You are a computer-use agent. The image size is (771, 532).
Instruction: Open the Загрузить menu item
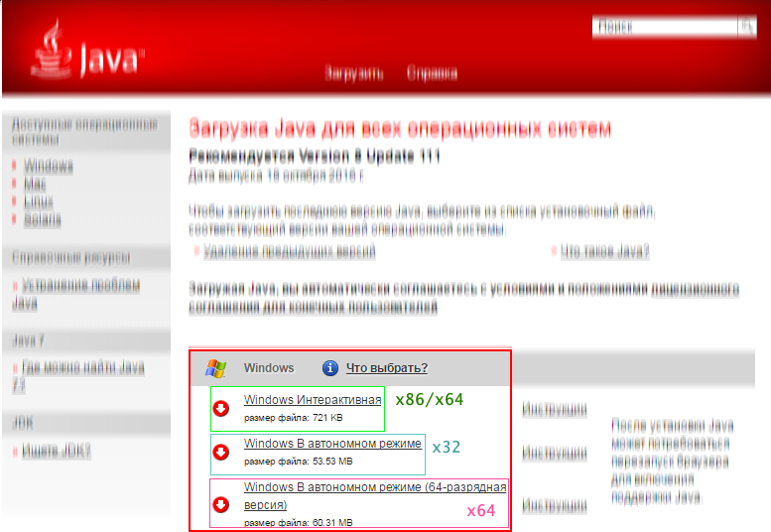point(354,73)
